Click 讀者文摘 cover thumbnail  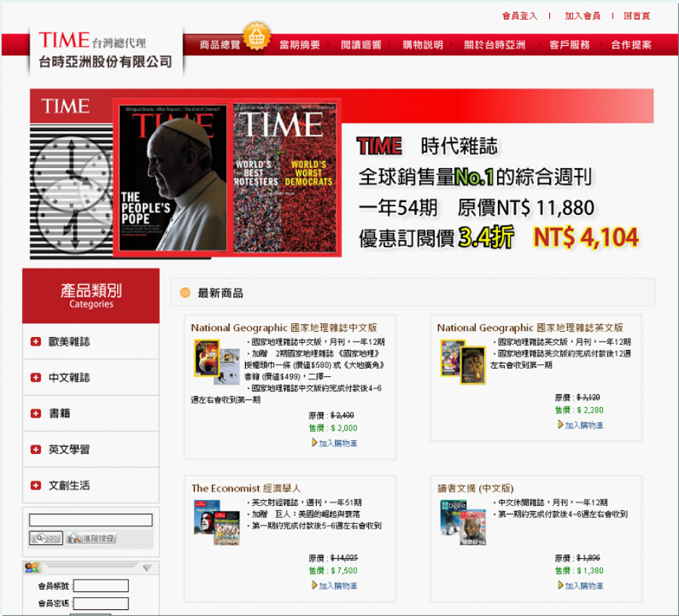[463, 523]
